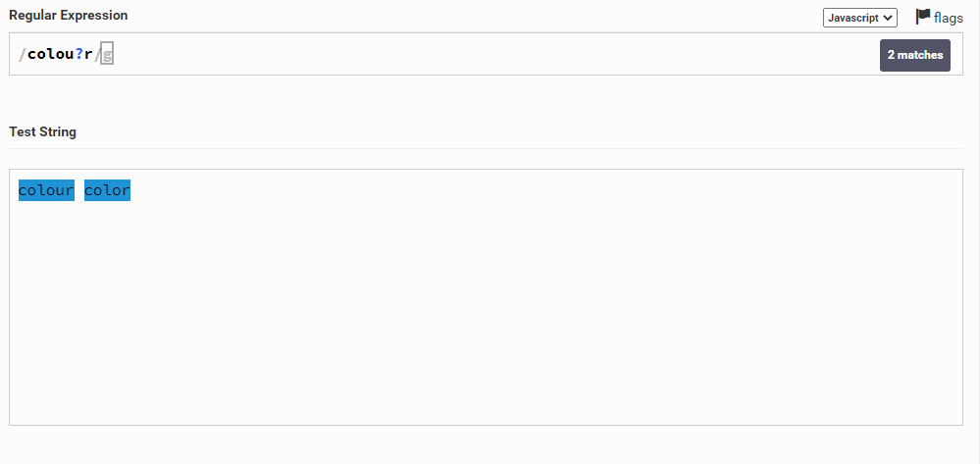Viewport: 980px width, 464px height.
Task: Click the Regular Expression heading
Action: click(x=68, y=16)
